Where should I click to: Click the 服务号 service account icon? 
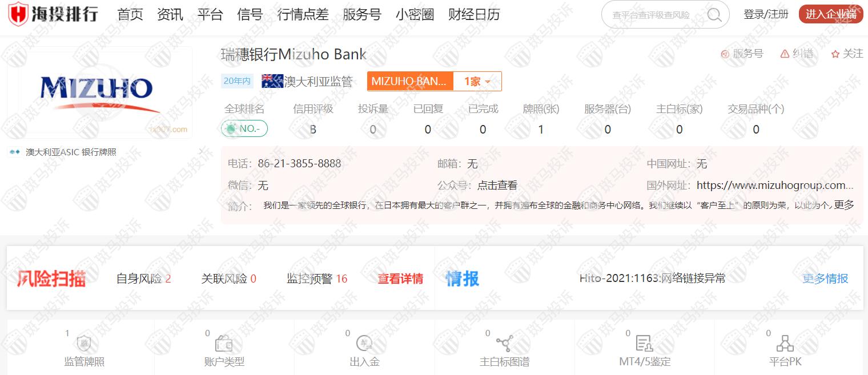pos(725,54)
